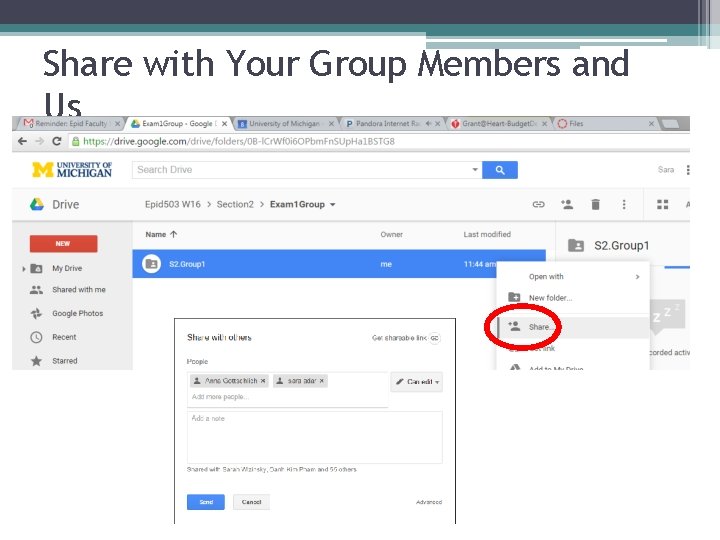
Task: Open Google Photos in the sidebar
Action: click(x=78, y=314)
